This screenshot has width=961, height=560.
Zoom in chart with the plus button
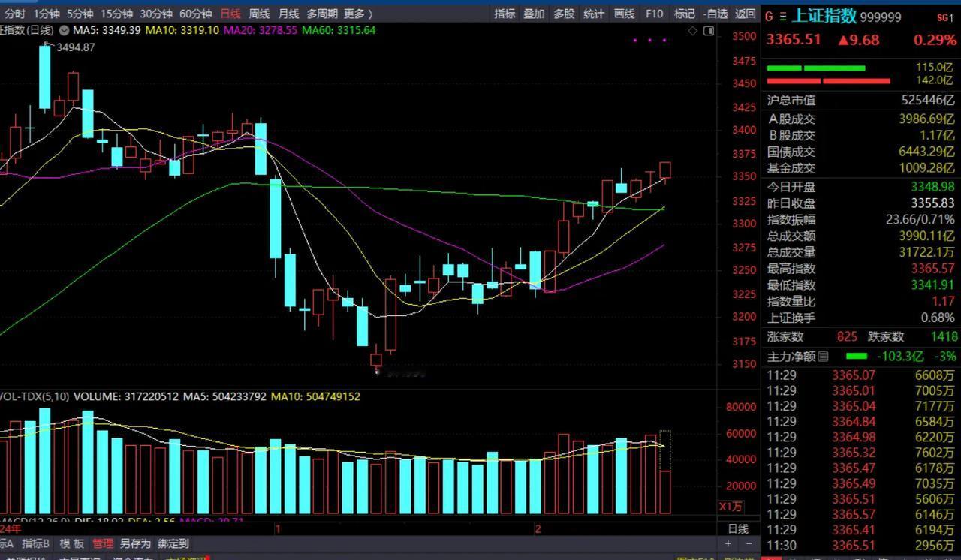point(728,543)
